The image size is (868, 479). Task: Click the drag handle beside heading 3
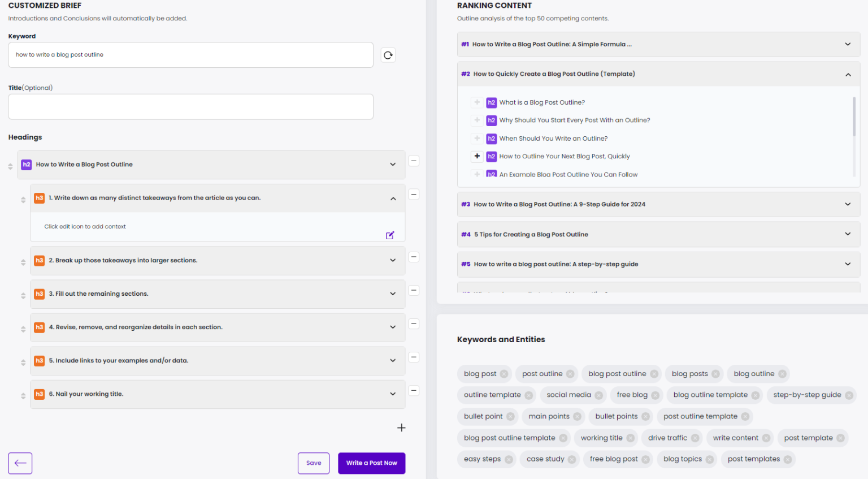click(x=23, y=295)
